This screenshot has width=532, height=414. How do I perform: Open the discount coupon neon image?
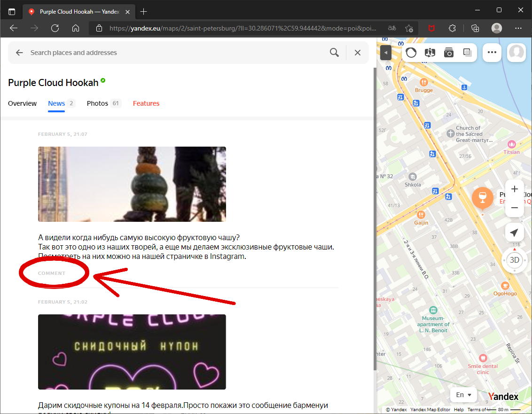[132, 352]
